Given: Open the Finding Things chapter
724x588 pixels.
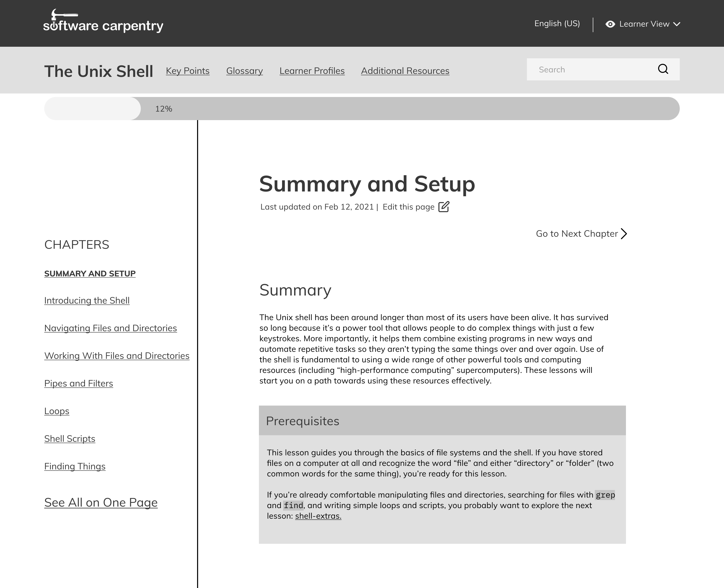Looking at the screenshot, I should click(75, 466).
